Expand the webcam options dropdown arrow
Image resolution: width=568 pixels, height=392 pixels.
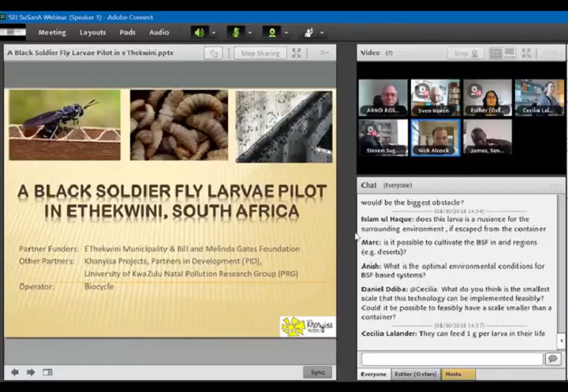click(286, 32)
